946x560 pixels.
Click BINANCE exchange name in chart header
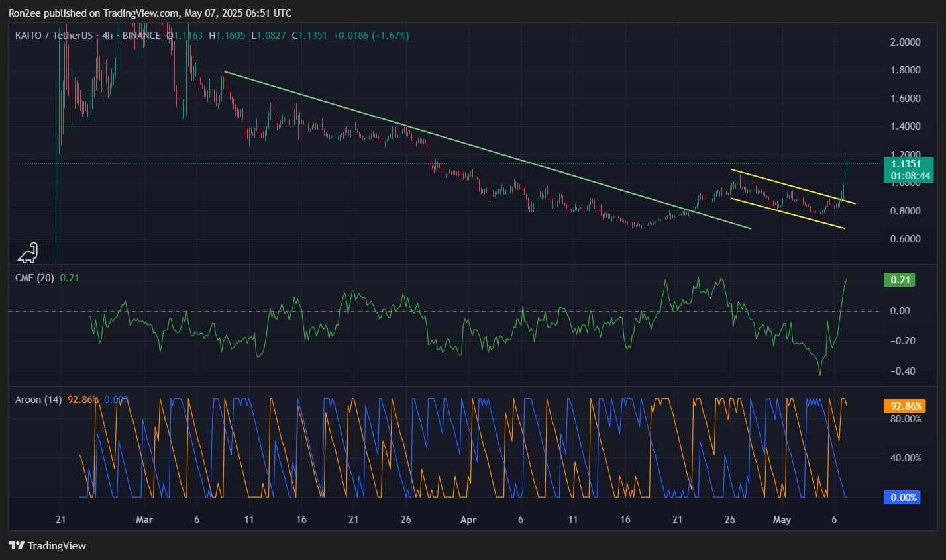[x=141, y=36]
